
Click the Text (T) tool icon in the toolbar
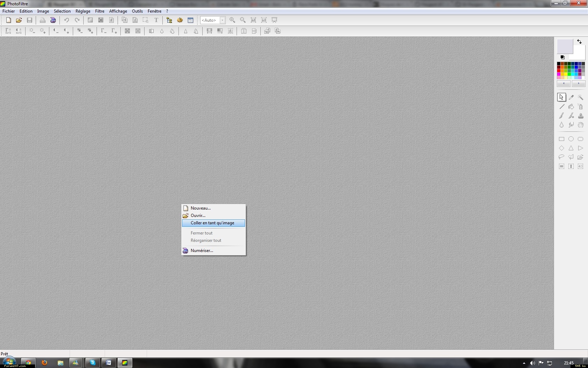tap(156, 20)
